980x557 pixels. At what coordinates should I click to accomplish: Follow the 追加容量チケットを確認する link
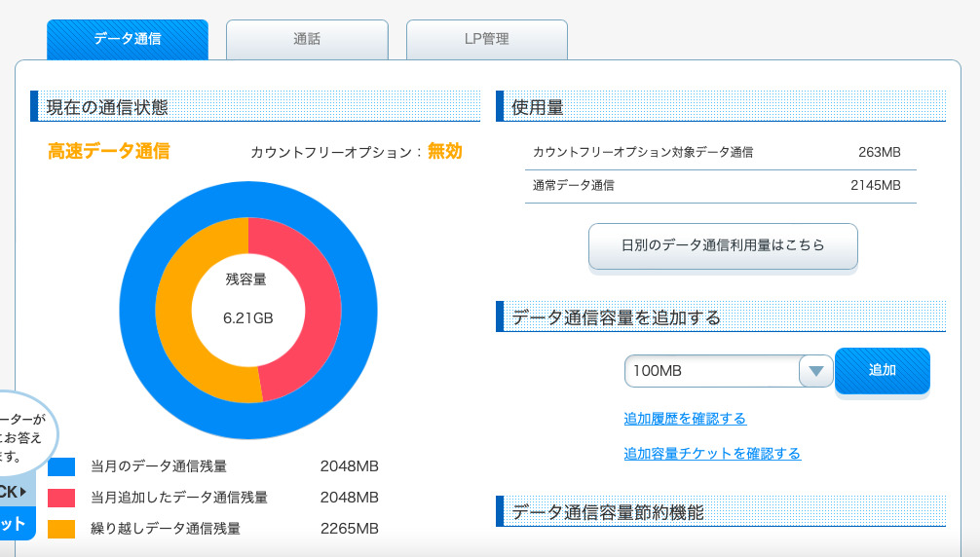(712, 454)
